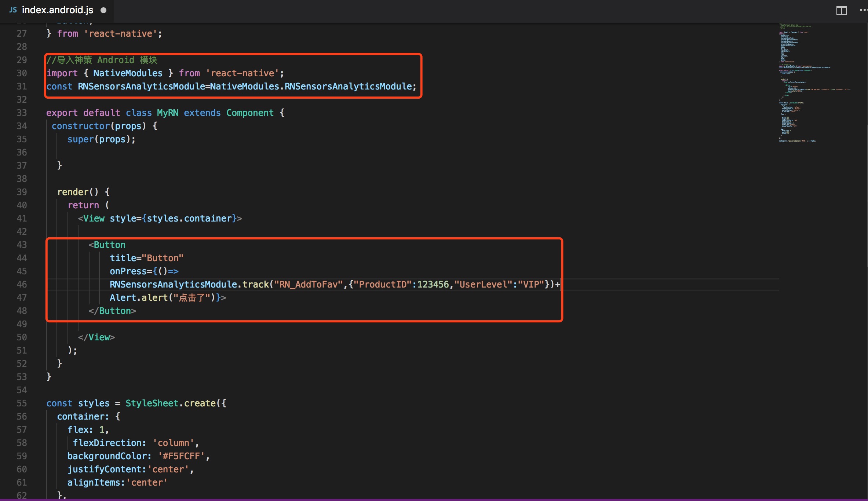
Task: Click 'RNSensorsAnalyticsModule' constant name on line 31
Action: pos(141,86)
